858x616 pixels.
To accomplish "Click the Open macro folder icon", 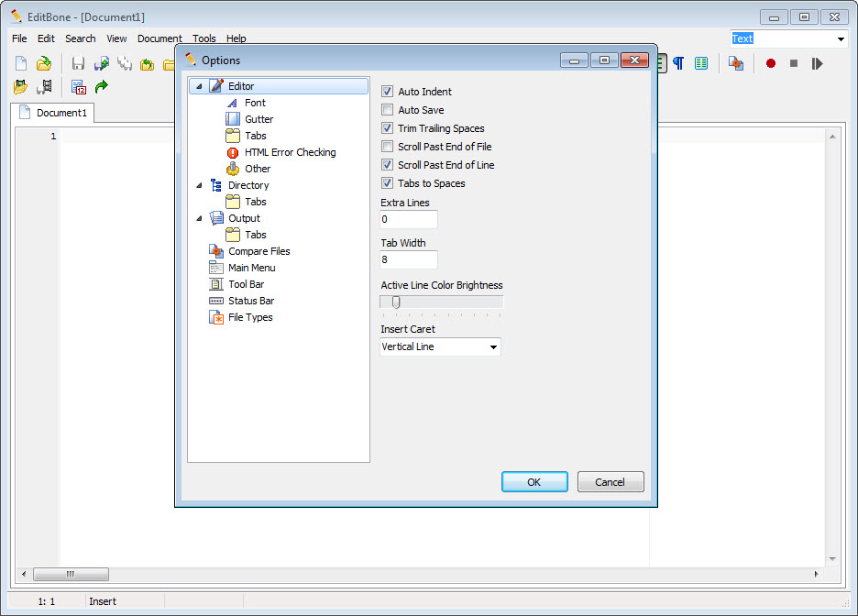I will (21, 86).
